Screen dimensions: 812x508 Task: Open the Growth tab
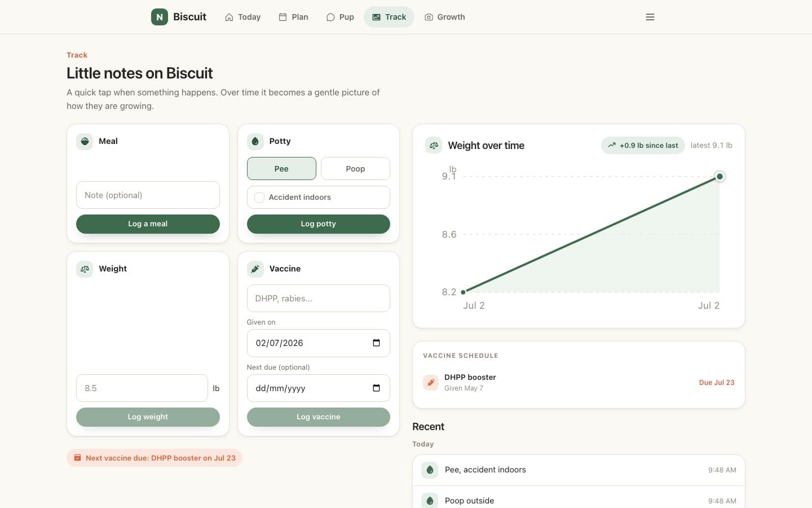click(x=445, y=17)
